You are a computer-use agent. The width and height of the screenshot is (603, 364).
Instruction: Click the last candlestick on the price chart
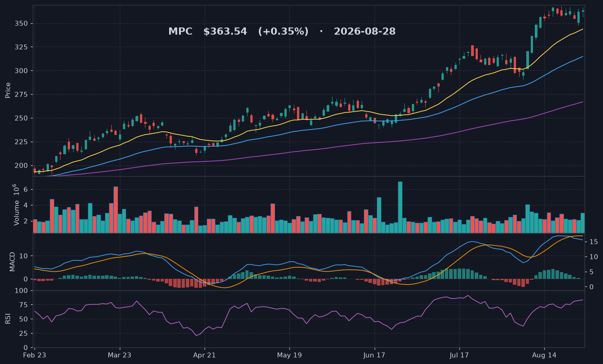(583, 11)
